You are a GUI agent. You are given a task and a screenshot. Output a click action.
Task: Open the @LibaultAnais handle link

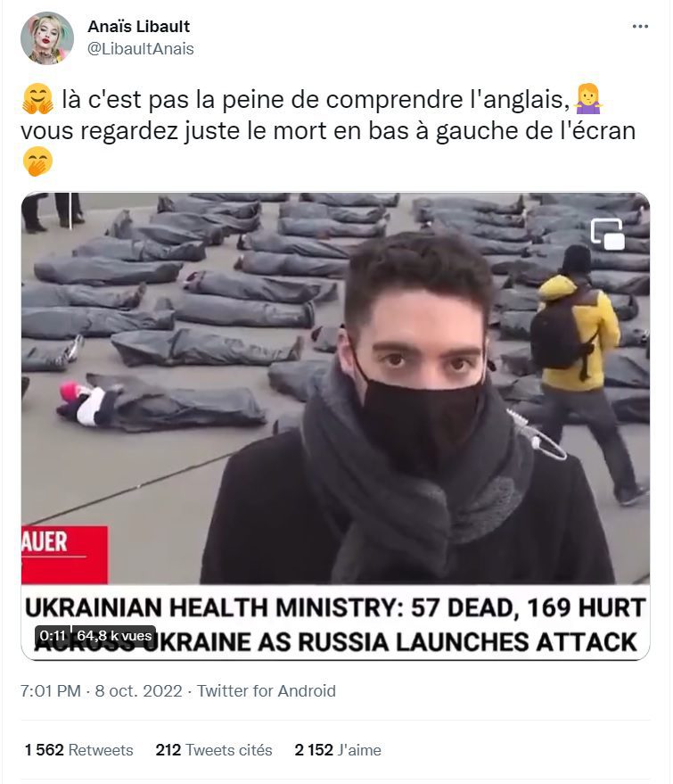click(141, 48)
